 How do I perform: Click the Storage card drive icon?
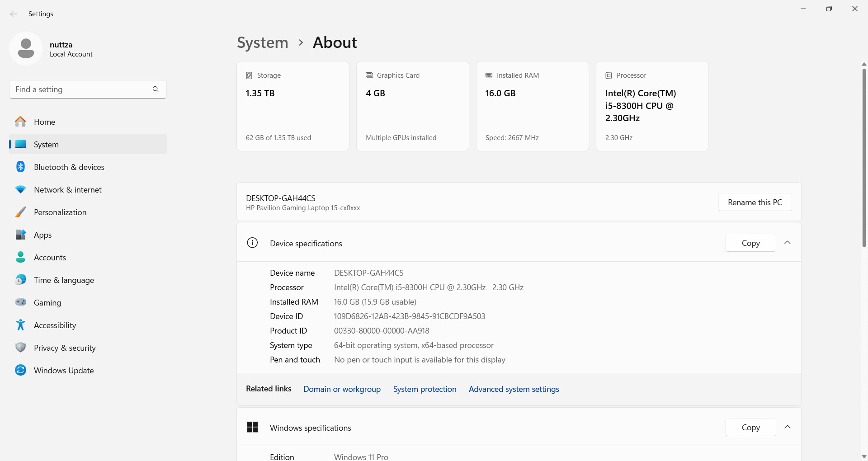[249, 75]
